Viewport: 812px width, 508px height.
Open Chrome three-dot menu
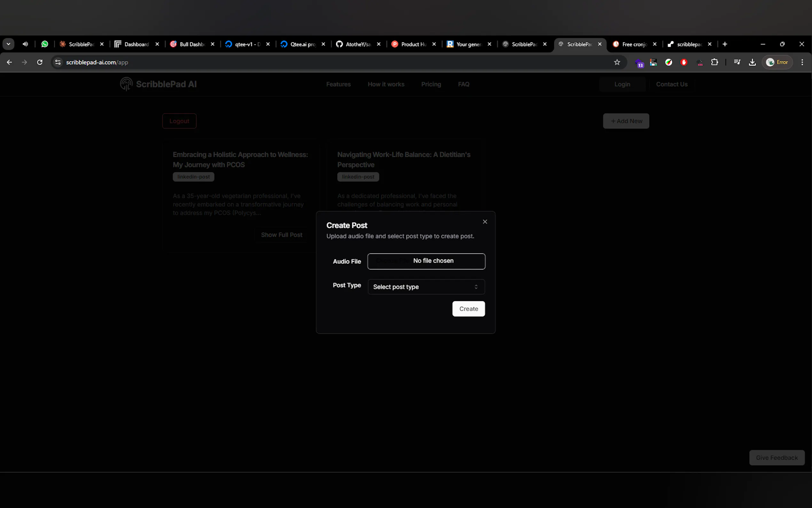coord(802,62)
